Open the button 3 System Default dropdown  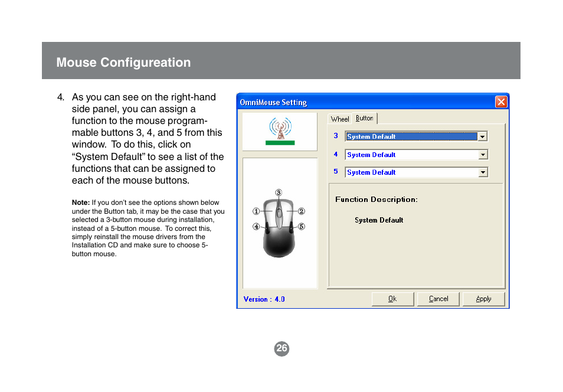[416, 136]
